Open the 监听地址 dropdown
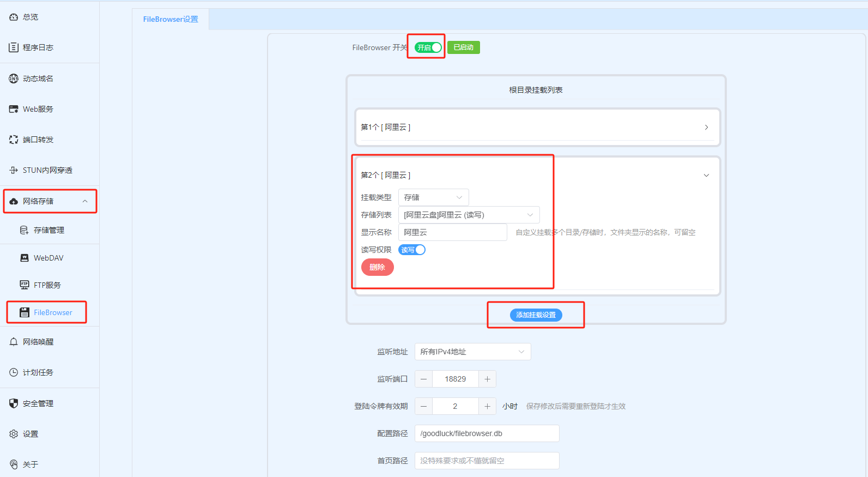868x477 pixels. coord(472,352)
